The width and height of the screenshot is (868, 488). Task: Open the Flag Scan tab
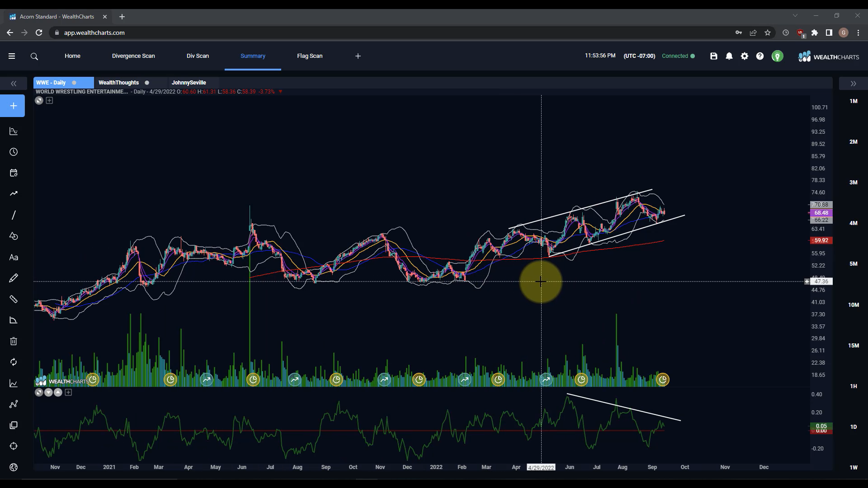[310, 56]
